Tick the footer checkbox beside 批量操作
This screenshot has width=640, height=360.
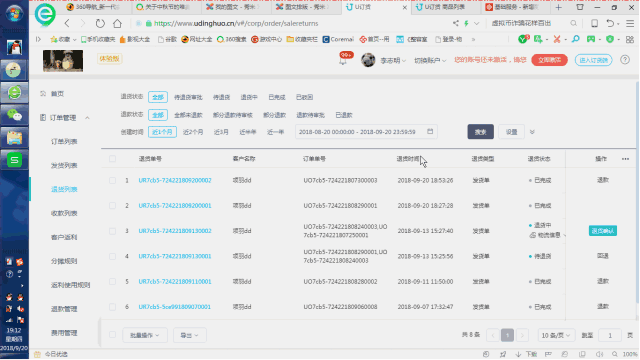pyautogui.click(x=112, y=335)
